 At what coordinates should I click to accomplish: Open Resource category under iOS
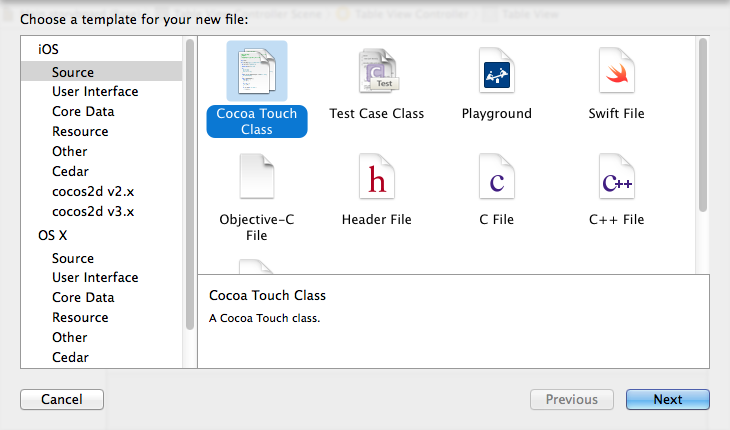tap(80, 131)
